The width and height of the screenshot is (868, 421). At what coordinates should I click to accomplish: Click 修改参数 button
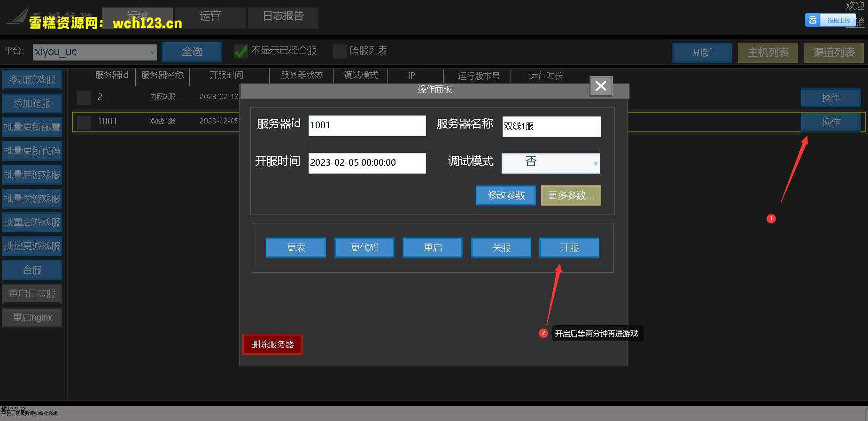coord(505,195)
